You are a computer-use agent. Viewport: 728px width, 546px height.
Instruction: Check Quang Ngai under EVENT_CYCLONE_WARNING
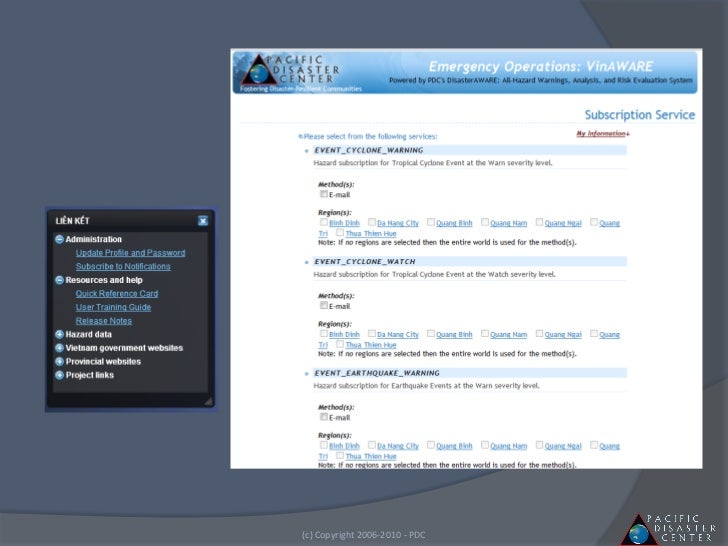coord(539,222)
